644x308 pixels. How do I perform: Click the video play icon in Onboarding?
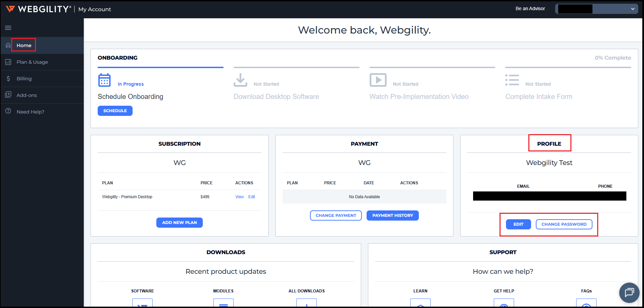click(378, 80)
